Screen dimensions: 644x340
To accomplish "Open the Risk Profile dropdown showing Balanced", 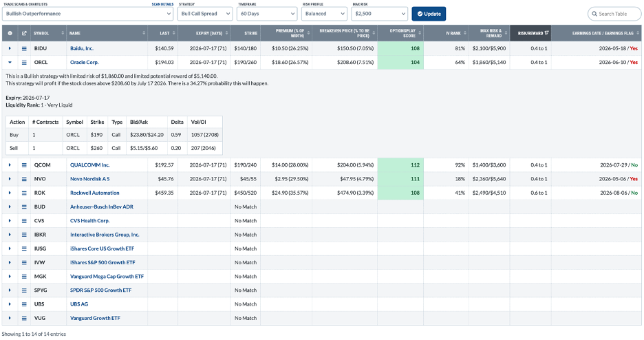I will [325, 14].
